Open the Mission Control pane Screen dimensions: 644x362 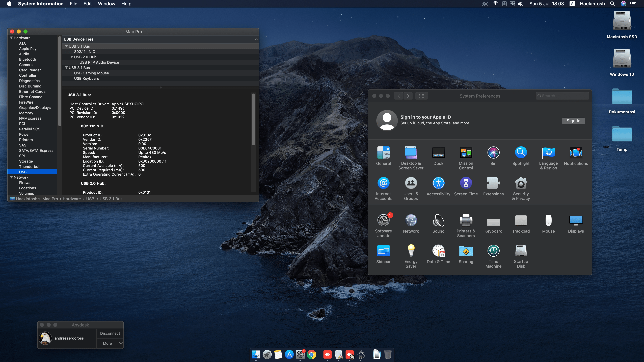point(466,153)
